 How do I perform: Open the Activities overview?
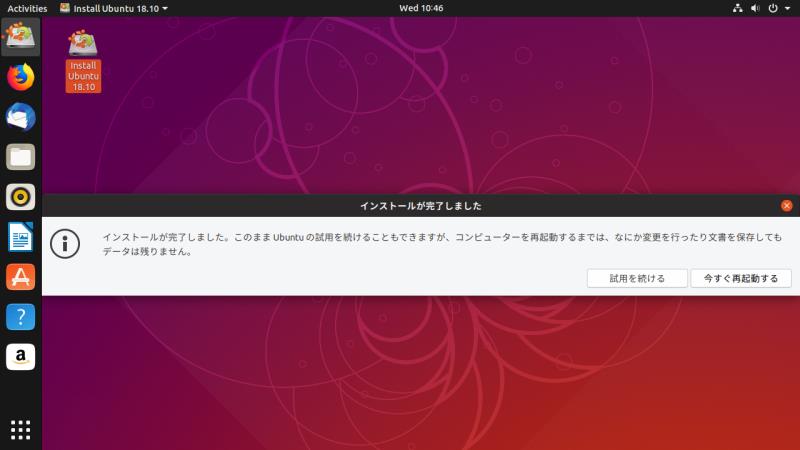point(27,8)
